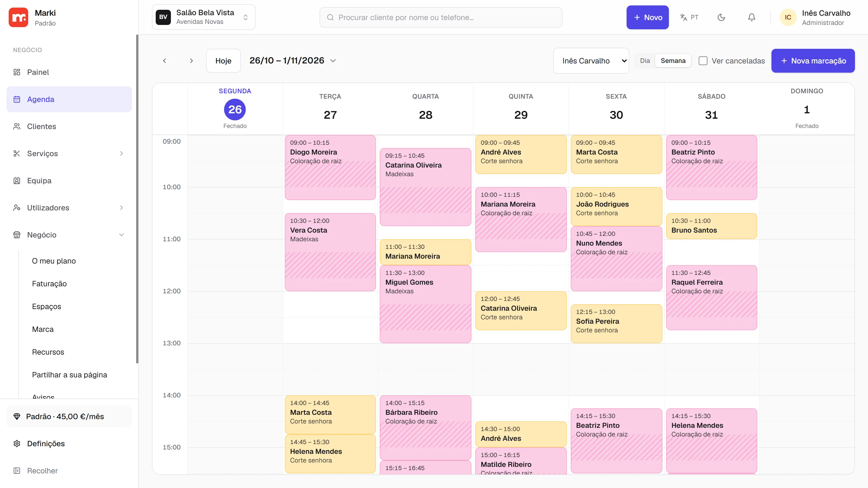Viewport: 868px width, 488px height.
Task: Open Sofia Pereira 12:15 appointment
Action: 616,324
